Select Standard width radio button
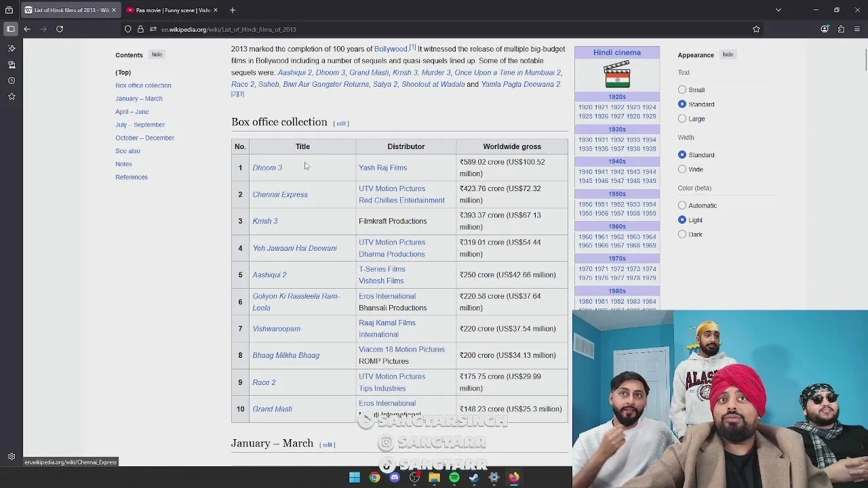Image resolution: width=868 pixels, height=488 pixels. [682, 155]
